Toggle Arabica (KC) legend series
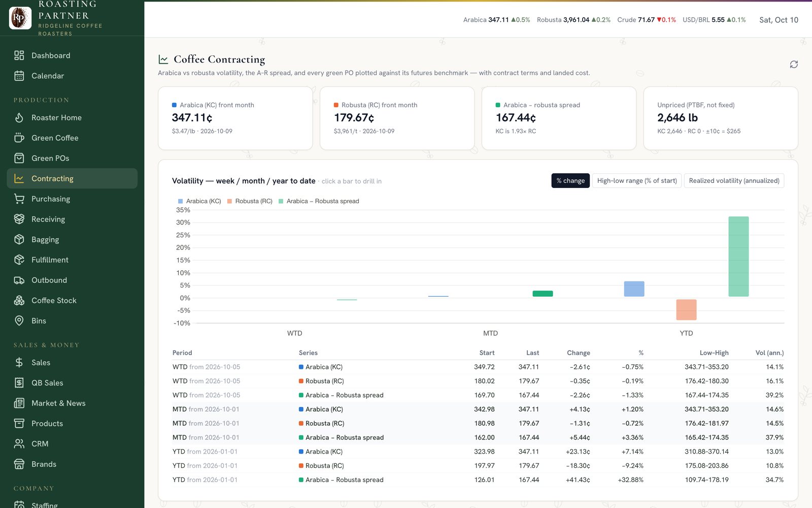Screen dimensions: 812x508 click(199, 201)
